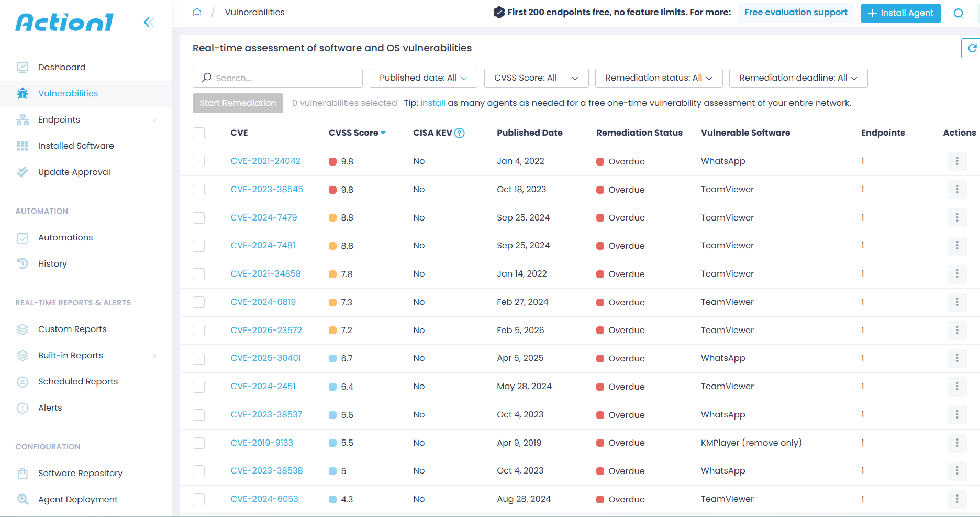Open Automations in the sidebar
The height and width of the screenshot is (517, 980).
(x=65, y=237)
